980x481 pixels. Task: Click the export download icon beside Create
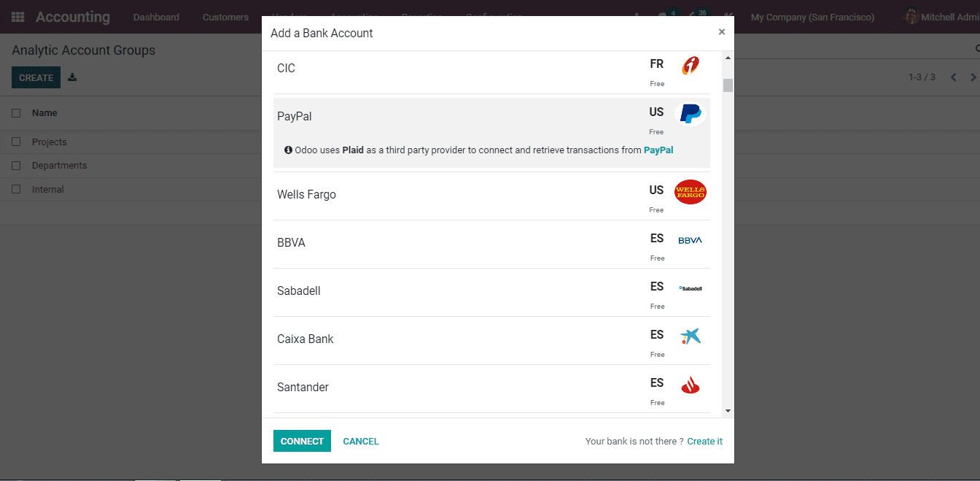[71, 77]
